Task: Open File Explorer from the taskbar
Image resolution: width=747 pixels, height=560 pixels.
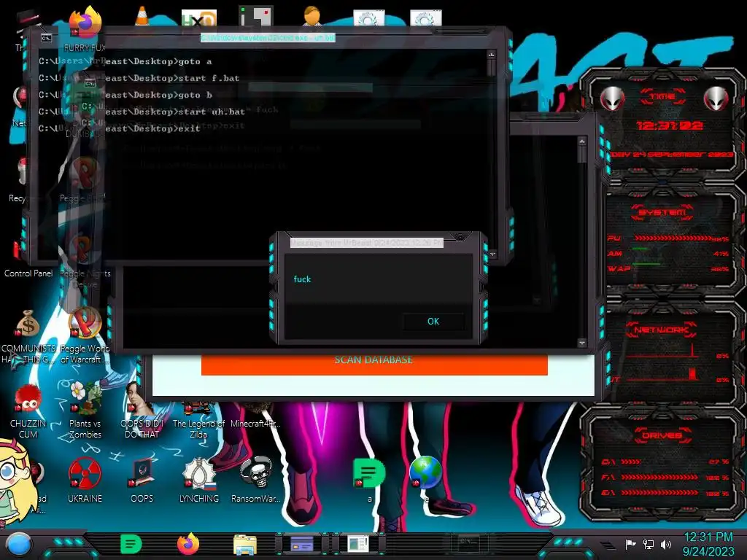Action: pos(245,544)
